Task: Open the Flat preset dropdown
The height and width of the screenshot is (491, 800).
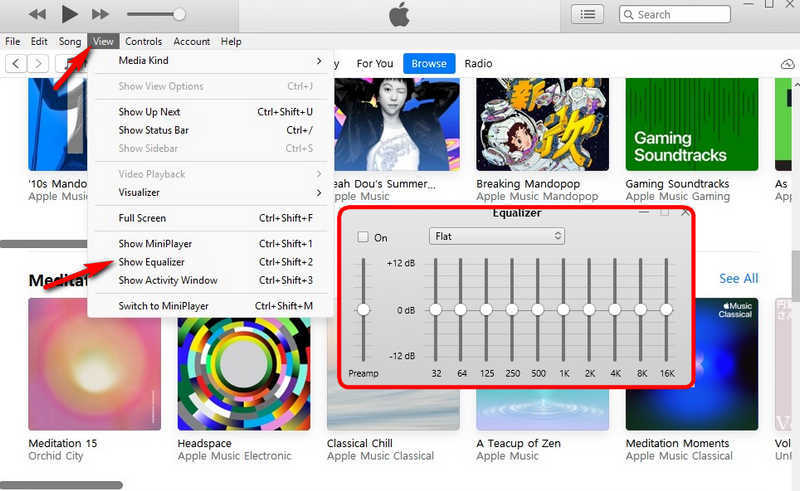Action: click(497, 236)
